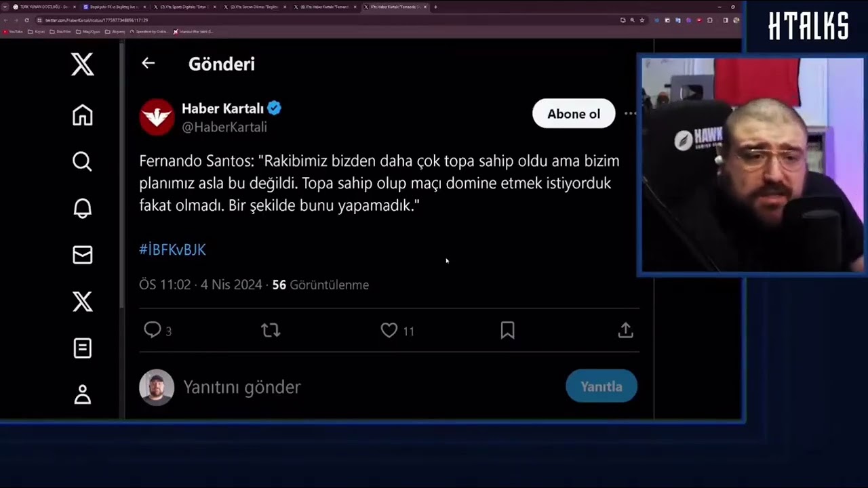Open the Profile person icon in the sidebar
Screen dimensions: 868x488
[82, 394]
